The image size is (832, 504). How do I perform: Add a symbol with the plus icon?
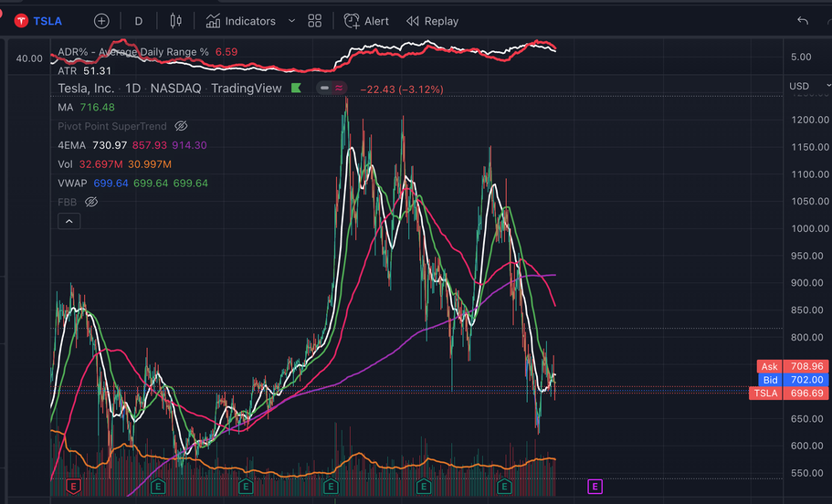[101, 21]
